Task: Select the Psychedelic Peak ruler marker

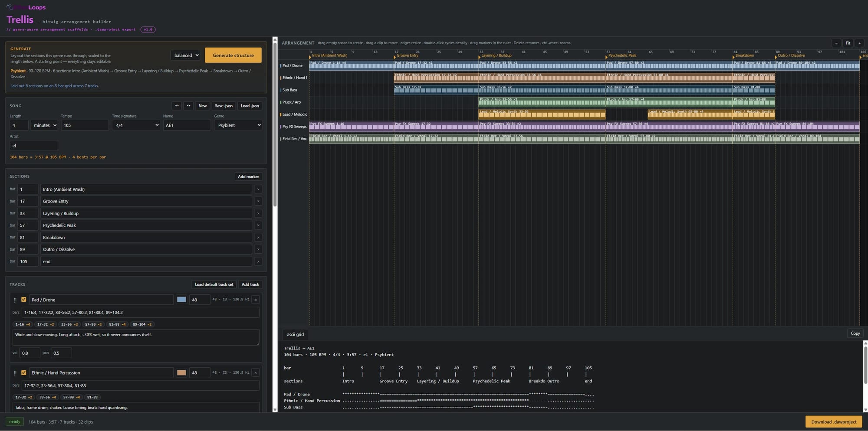Action: (x=622, y=56)
